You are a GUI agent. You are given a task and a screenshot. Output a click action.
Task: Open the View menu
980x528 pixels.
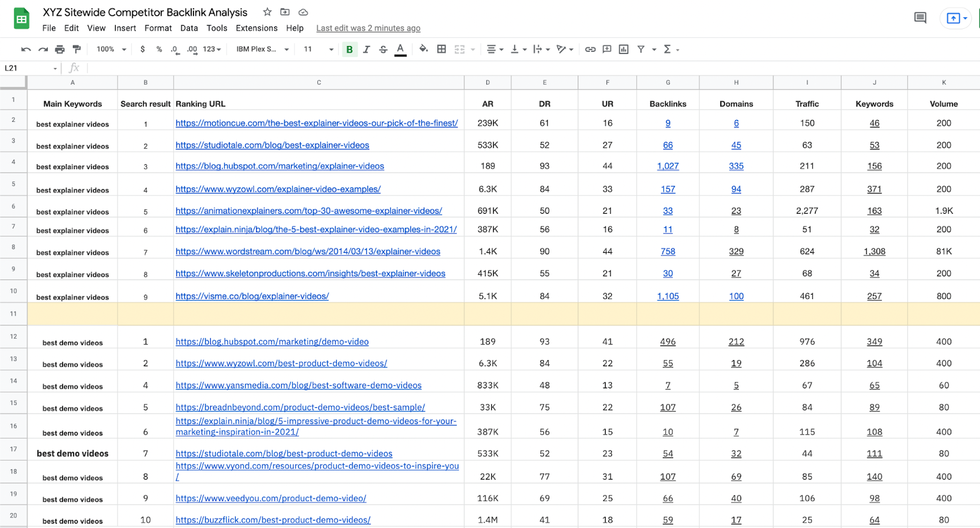[x=96, y=28]
